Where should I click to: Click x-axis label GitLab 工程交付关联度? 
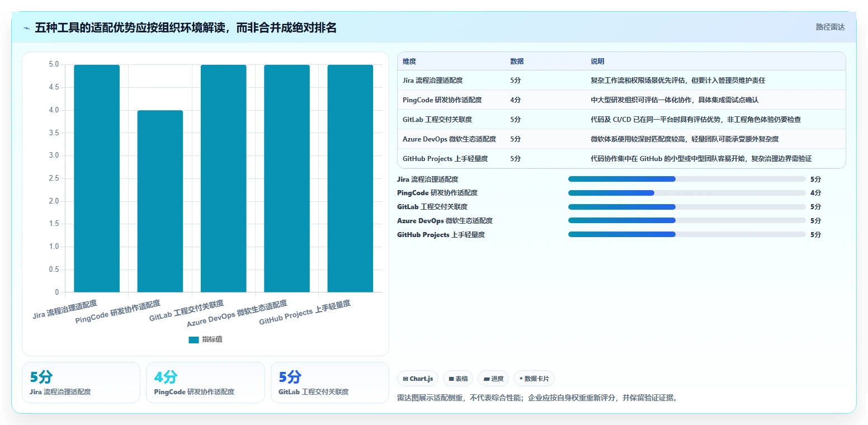click(187, 311)
